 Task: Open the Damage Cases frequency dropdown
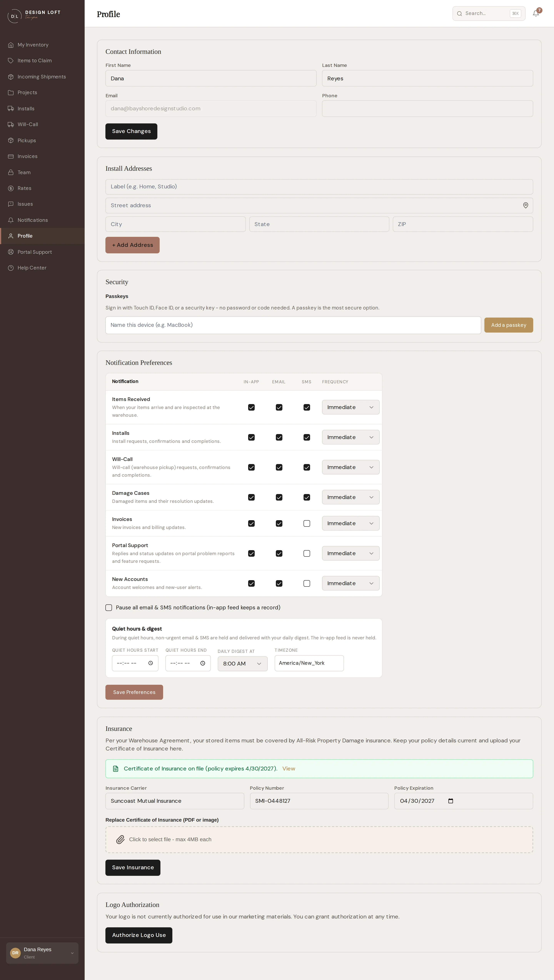(351, 497)
